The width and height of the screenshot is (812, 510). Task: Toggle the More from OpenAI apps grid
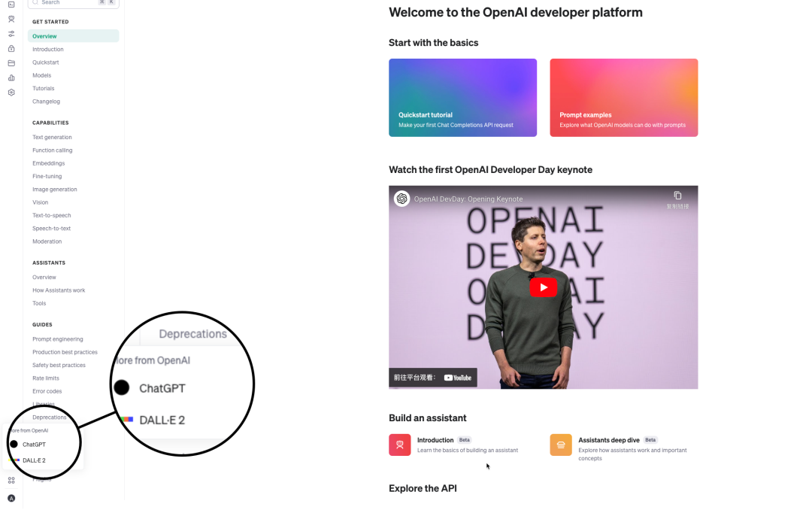point(11,480)
